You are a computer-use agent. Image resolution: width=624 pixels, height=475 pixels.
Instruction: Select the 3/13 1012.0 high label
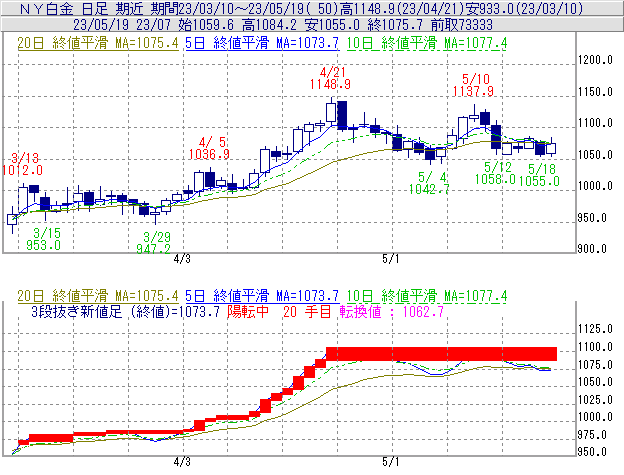click(22, 164)
